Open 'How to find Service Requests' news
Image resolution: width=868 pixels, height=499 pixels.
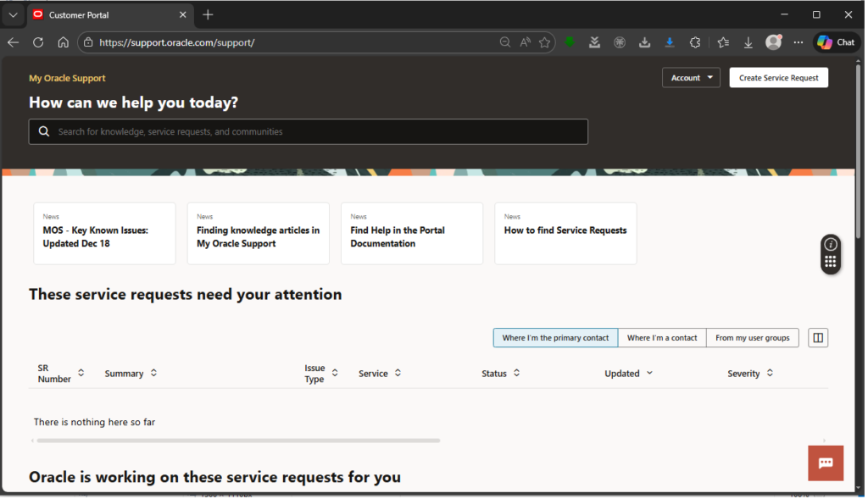tap(565, 230)
